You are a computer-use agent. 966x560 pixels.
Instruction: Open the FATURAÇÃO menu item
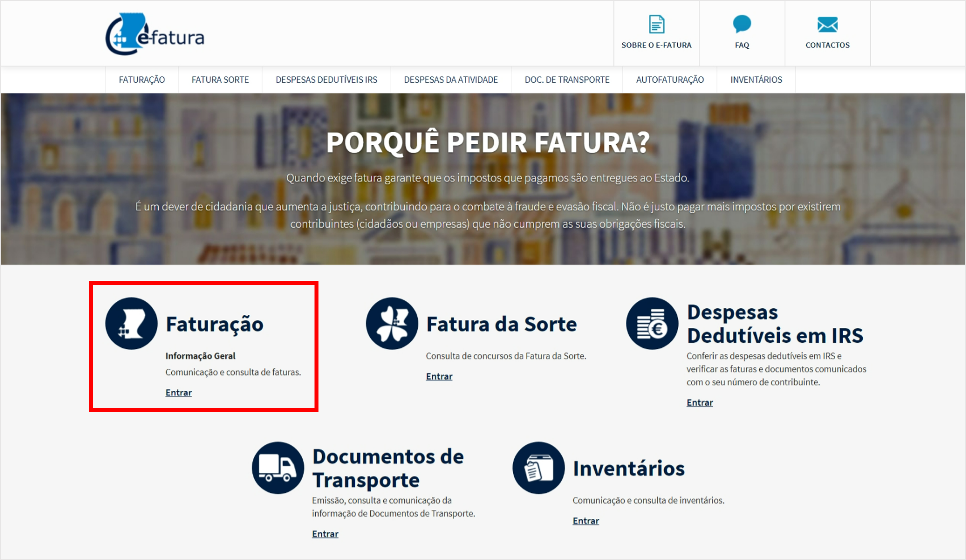[x=142, y=80]
